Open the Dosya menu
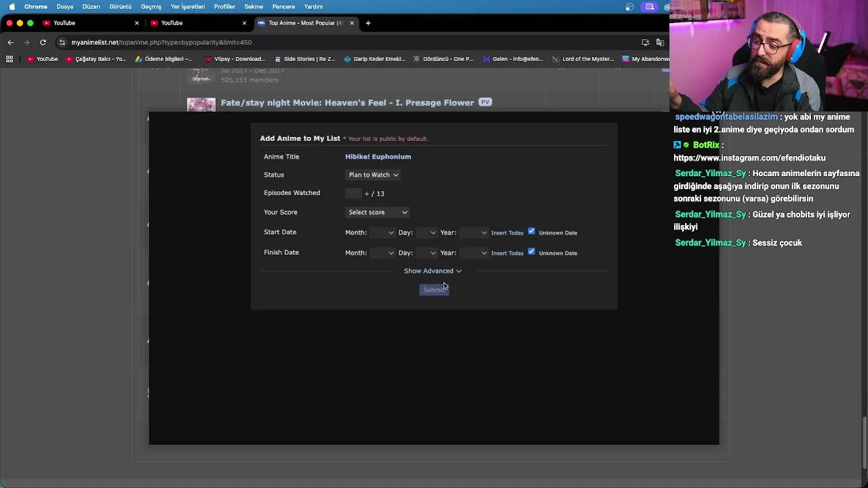The width and height of the screenshot is (868, 488). click(65, 7)
